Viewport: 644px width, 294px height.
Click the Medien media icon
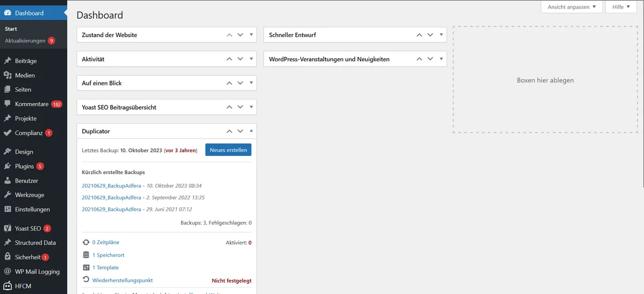(x=8, y=75)
